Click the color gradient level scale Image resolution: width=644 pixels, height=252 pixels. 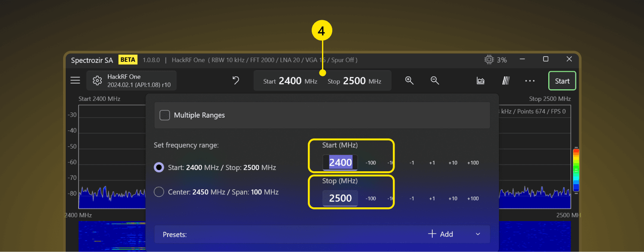(576, 170)
